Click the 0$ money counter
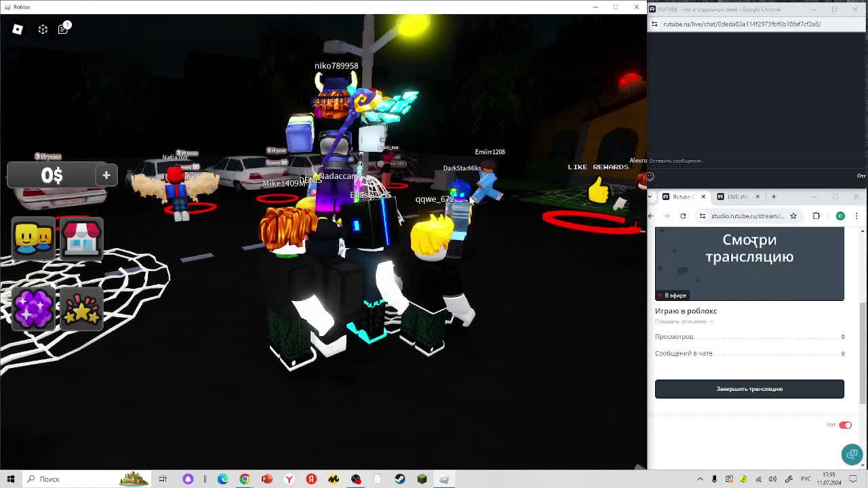 [52, 176]
